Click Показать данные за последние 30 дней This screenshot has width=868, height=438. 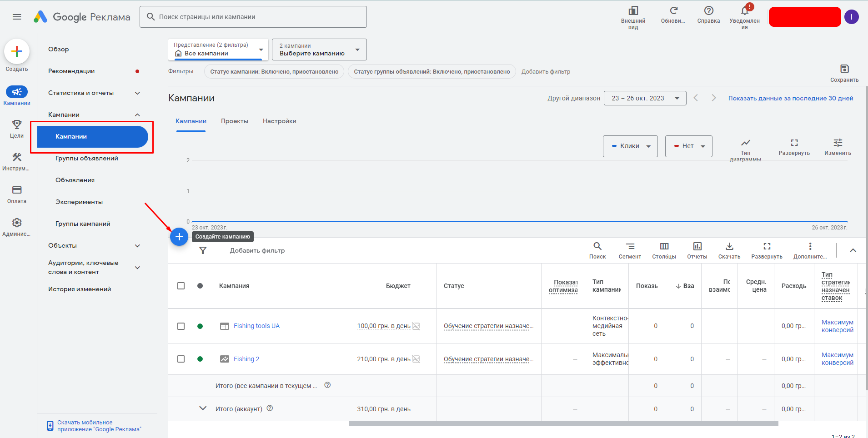pyautogui.click(x=791, y=98)
